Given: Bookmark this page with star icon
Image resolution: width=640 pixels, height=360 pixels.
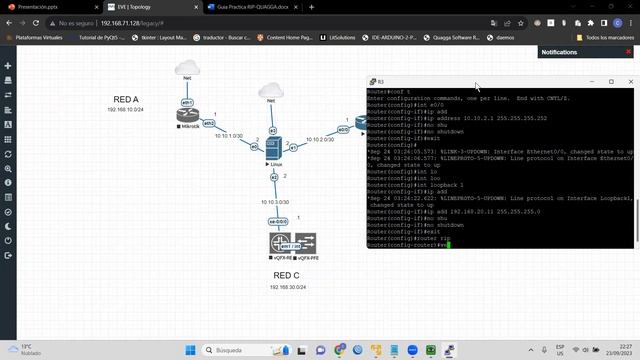Looking at the screenshot, I should [x=521, y=23].
